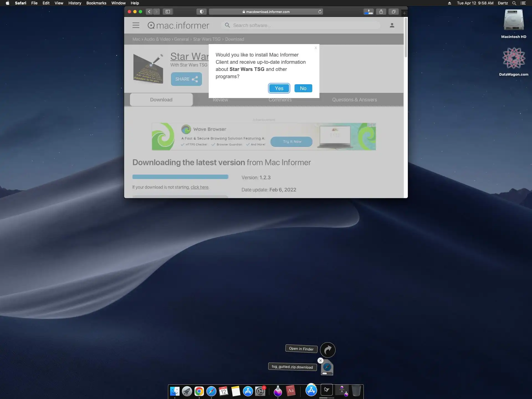This screenshot has width=532, height=399.
Task: Click the Search software field
Action: coord(302,25)
